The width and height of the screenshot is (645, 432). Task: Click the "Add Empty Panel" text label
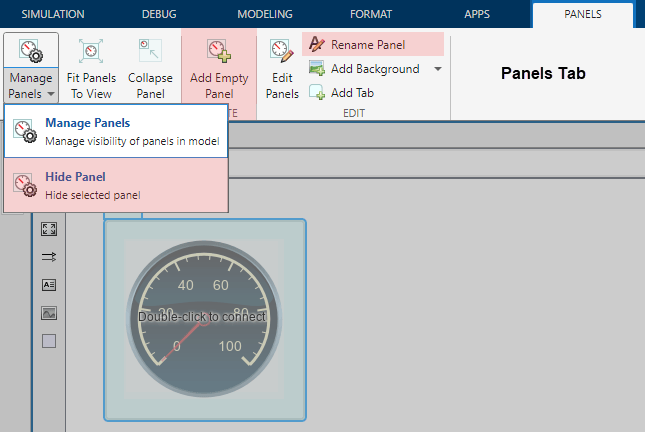[219, 86]
